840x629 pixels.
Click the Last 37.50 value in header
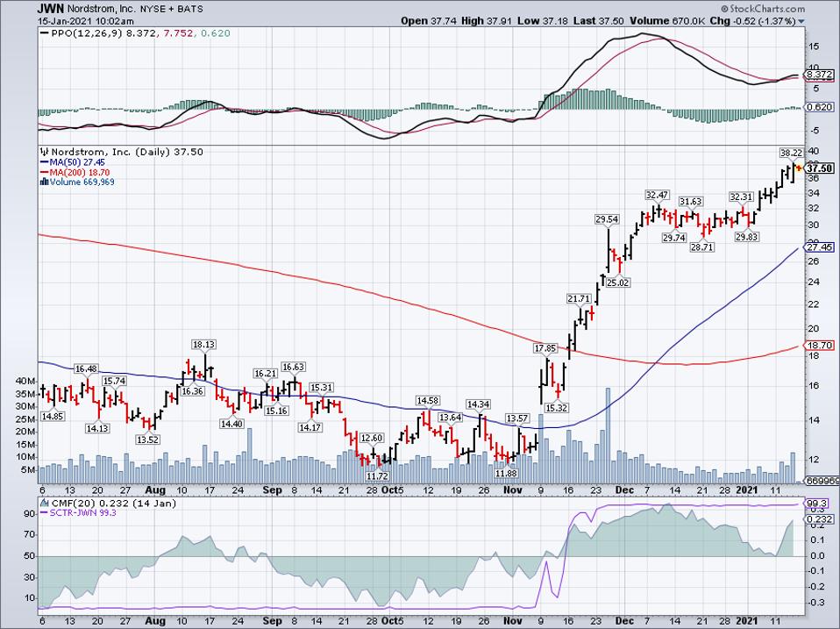point(598,21)
